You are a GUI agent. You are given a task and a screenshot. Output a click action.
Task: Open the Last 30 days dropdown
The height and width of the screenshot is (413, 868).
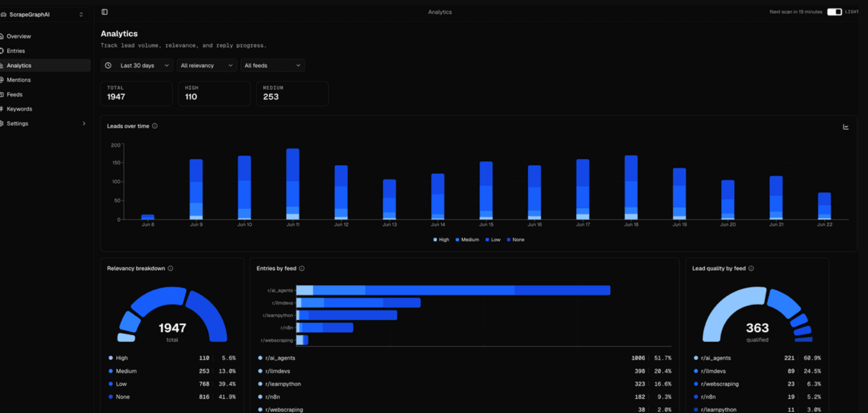click(136, 66)
